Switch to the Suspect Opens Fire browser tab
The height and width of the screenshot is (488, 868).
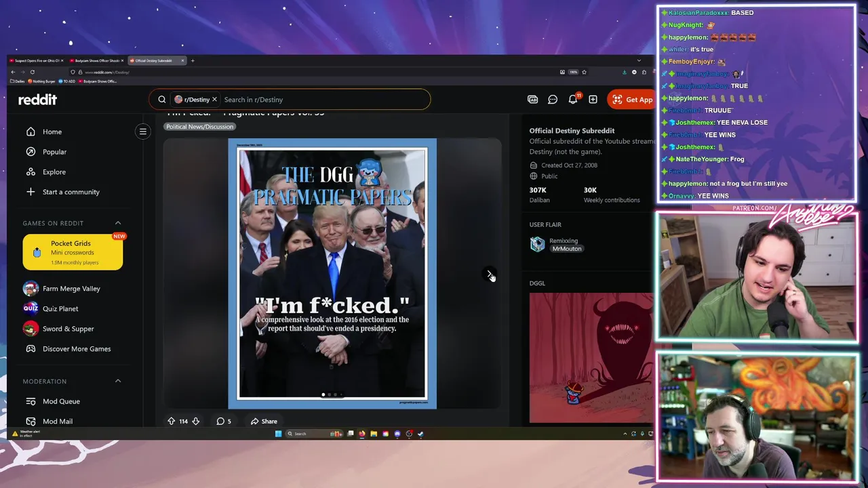pyautogui.click(x=35, y=60)
